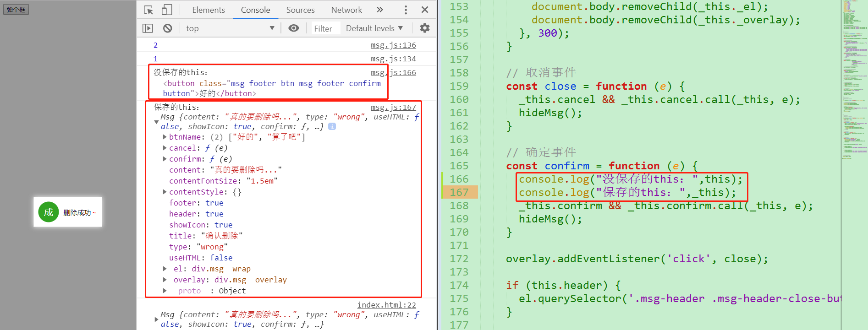Image resolution: width=868 pixels, height=330 pixels.
Task: Expand the confirm function property
Action: click(x=165, y=159)
